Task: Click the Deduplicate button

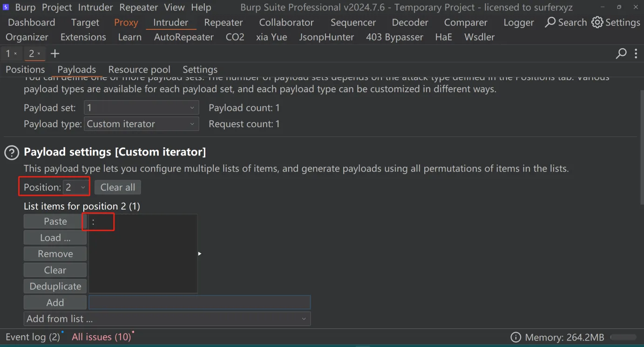Action: [x=55, y=286]
